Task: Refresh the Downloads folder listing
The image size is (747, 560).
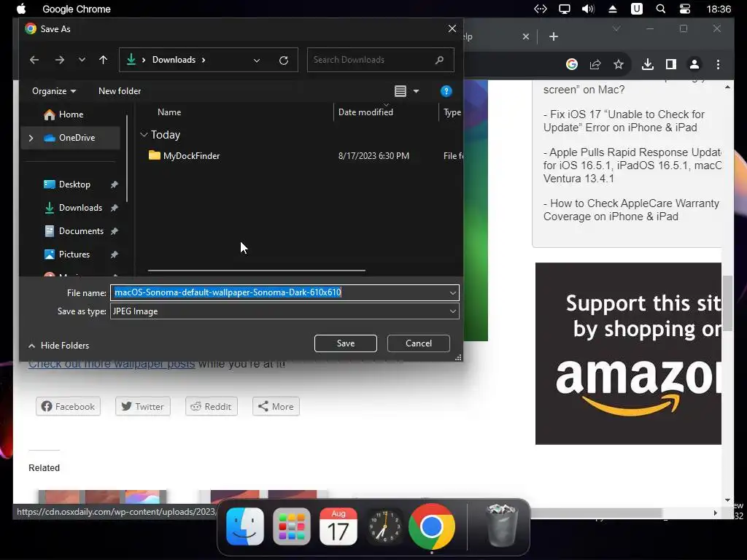Action: pyautogui.click(x=284, y=60)
